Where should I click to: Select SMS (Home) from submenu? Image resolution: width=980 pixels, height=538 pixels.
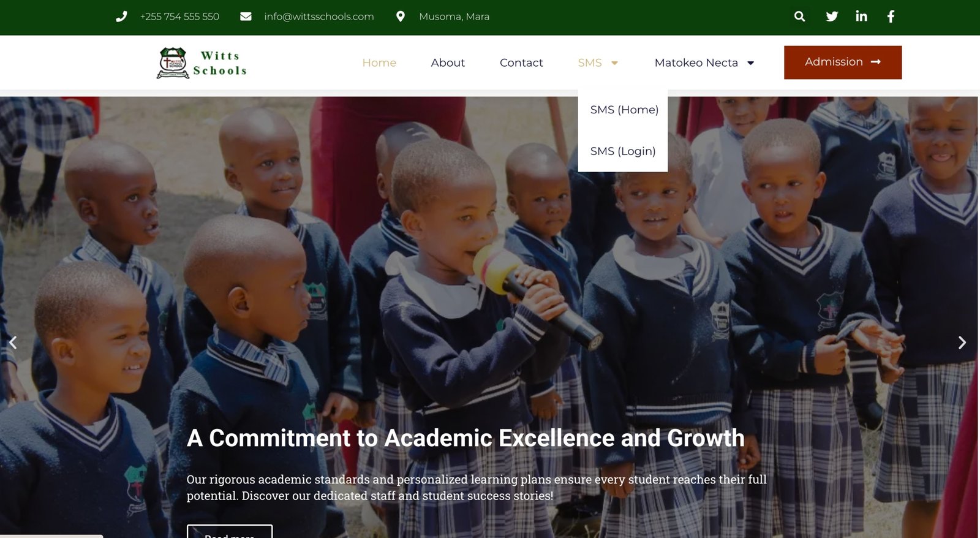point(624,110)
